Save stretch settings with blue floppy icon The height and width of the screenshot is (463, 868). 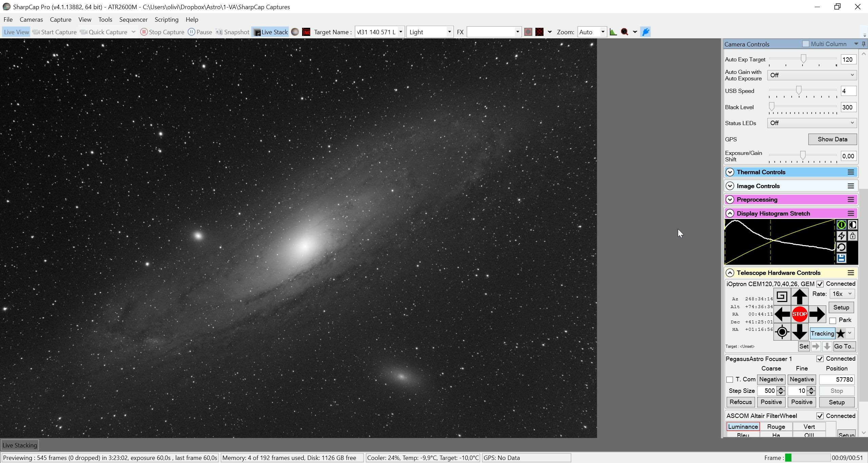click(x=841, y=258)
